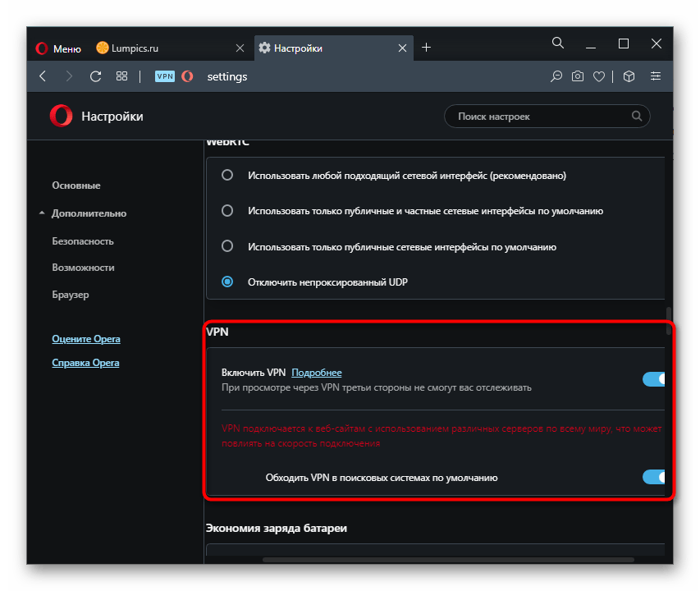Click the Поиск настроек search field

[542, 117]
